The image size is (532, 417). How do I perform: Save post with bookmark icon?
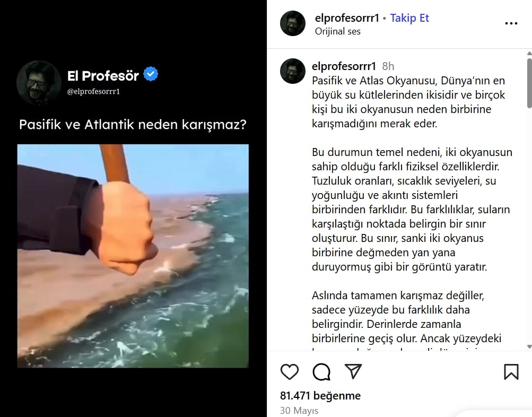click(511, 371)
